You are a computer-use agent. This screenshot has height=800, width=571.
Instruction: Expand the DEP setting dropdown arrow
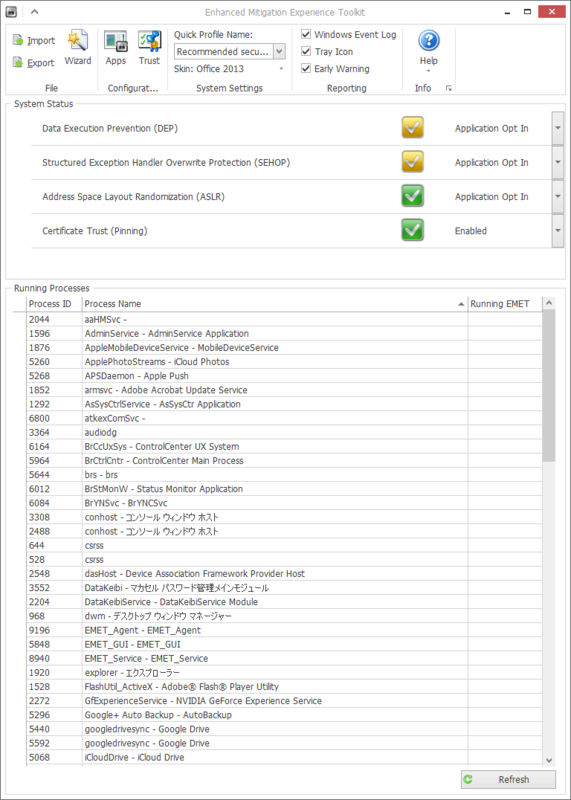pos(557,128)
